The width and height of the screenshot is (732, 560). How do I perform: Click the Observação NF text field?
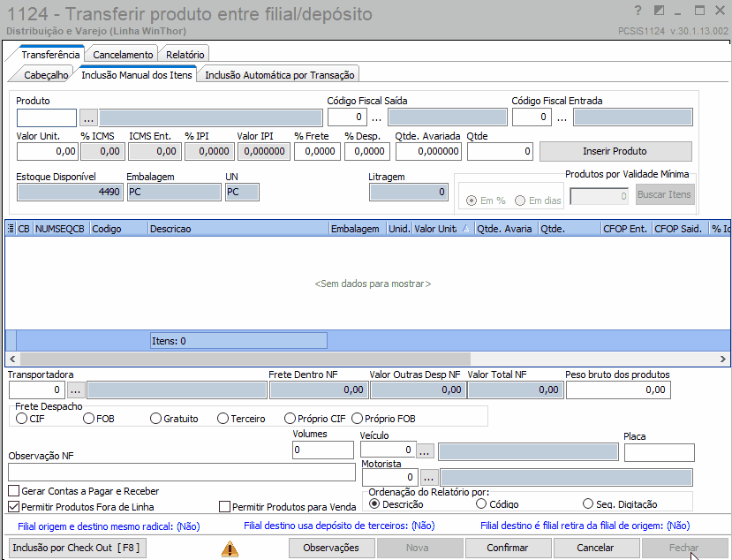click(182, 473)
